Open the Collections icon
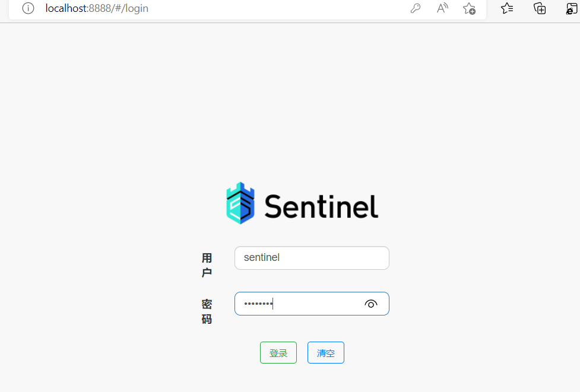 [540, 8]
